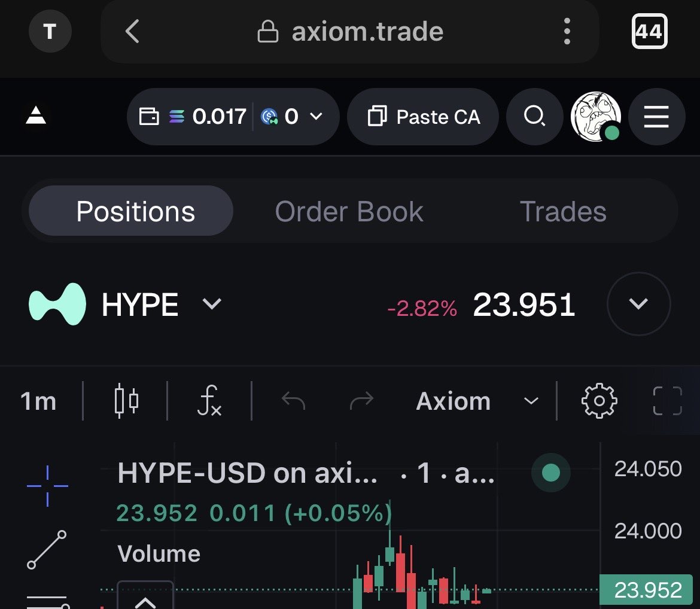Click the redo arrow on the chart toolbar
The height and width of the screenshot is (609, 700).
pyautogui.click(x=363, y=401)
